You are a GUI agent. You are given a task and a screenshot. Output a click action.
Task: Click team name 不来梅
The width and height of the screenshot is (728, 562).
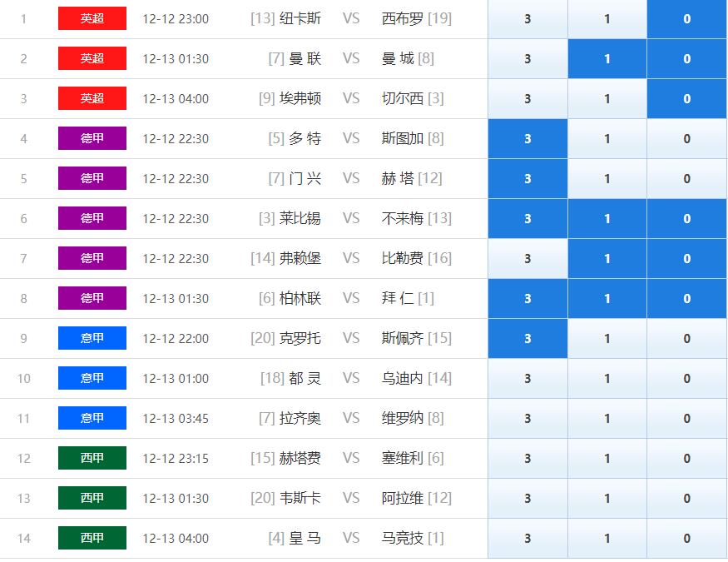pos(403,218)
